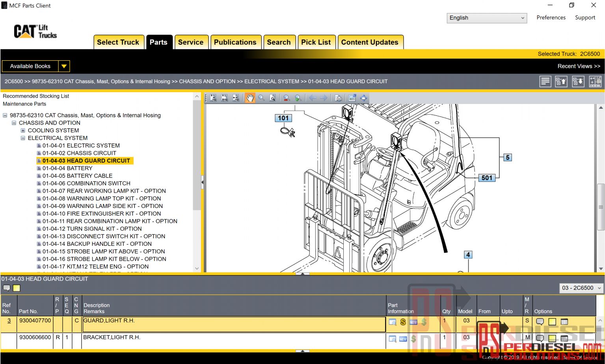Viewport: 605px width, 364px height.
Task: Open comment option for part 9300606600
Action: click(x=540, y=338)
